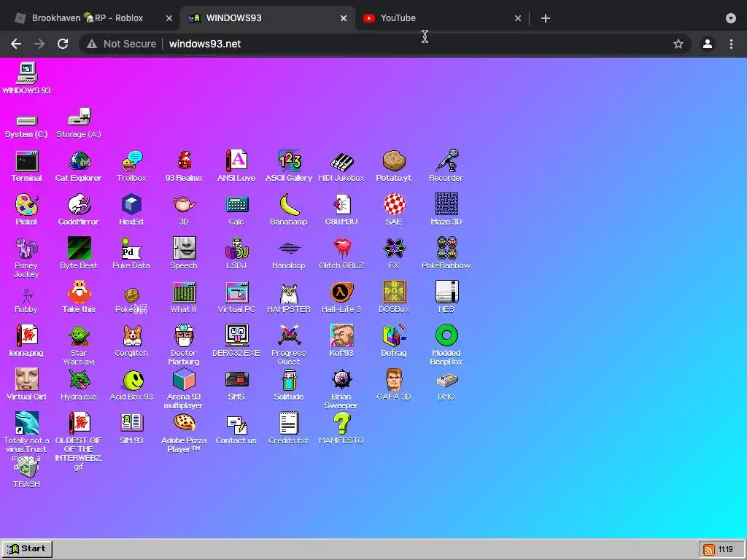747x560 pixels.
Task: Open ANSI Love icon
Action: pyautogui.click(x=236, y=166)
